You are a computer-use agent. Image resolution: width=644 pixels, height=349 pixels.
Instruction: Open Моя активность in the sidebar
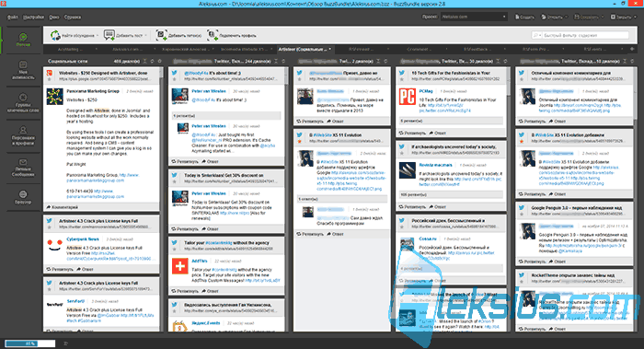pos(23,70)
